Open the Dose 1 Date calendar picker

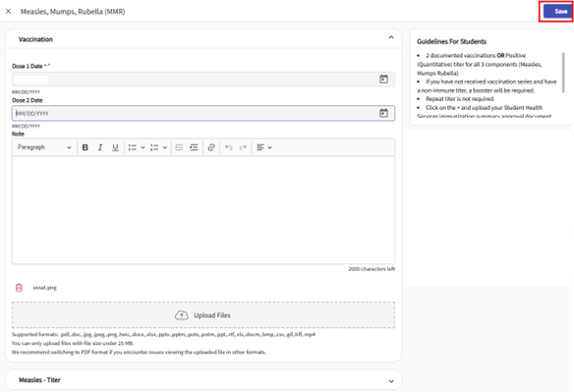[383, 79]
